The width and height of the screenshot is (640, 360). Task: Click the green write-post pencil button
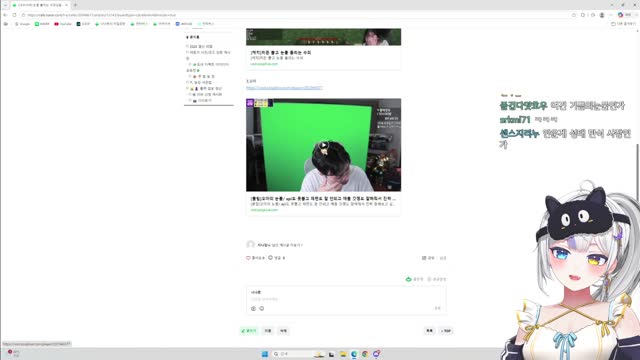point(249,331)
